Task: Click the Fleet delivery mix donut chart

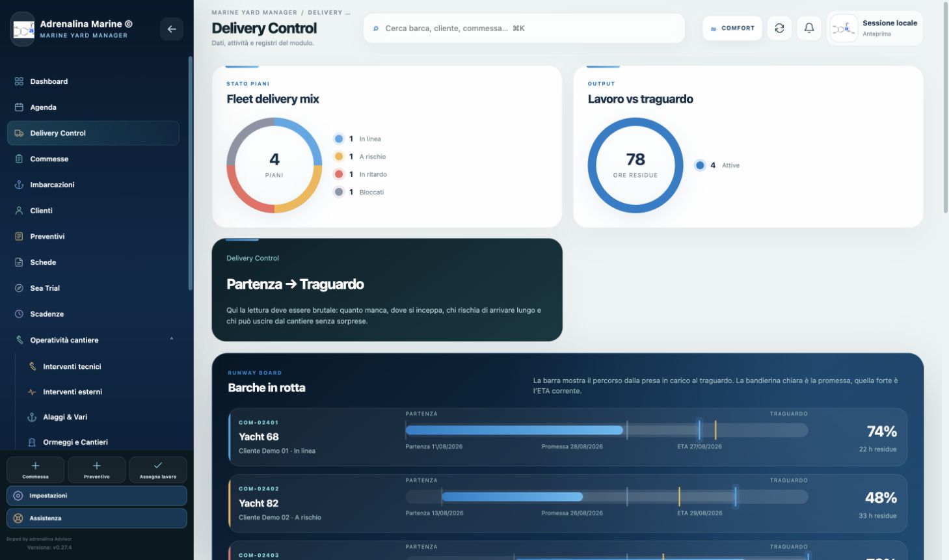Action: [x=274, y=165]
